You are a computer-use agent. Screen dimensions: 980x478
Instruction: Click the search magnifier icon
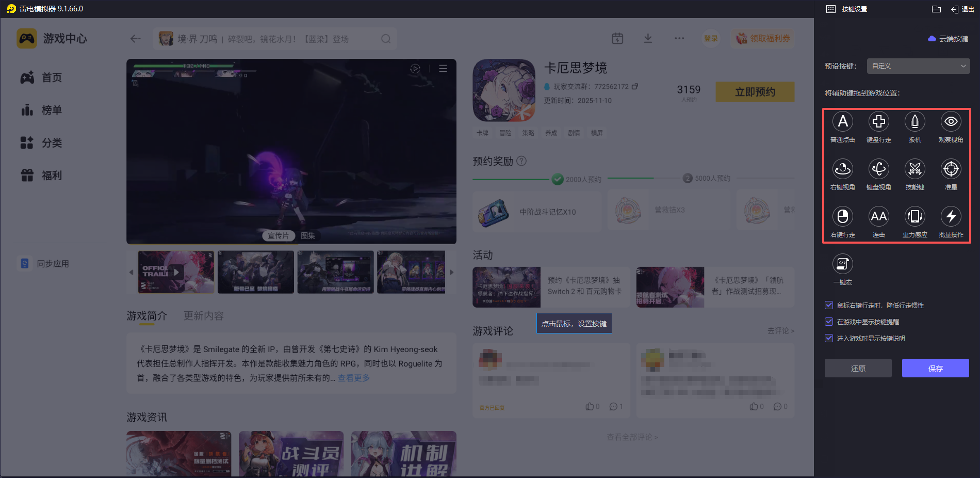386,39
